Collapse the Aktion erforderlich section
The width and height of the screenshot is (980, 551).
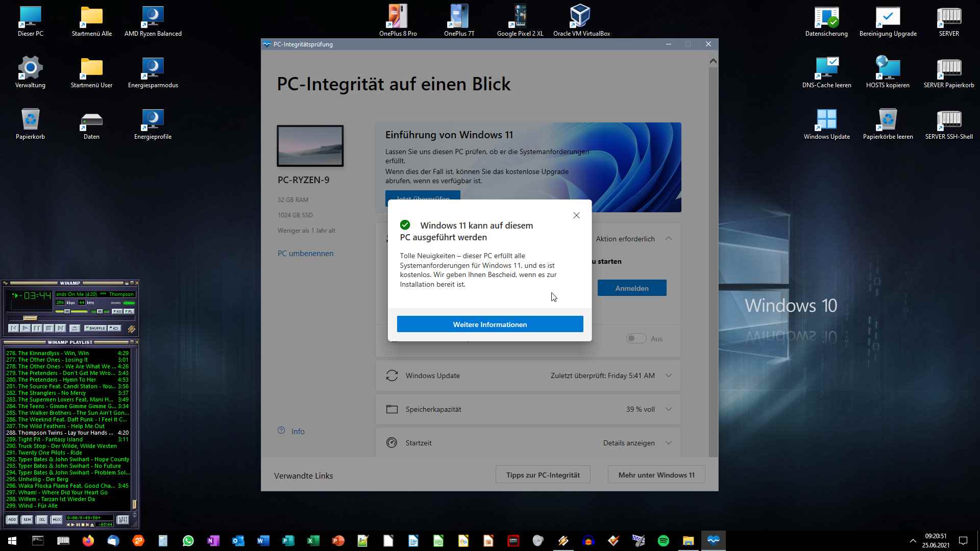(x=669, y=238)
